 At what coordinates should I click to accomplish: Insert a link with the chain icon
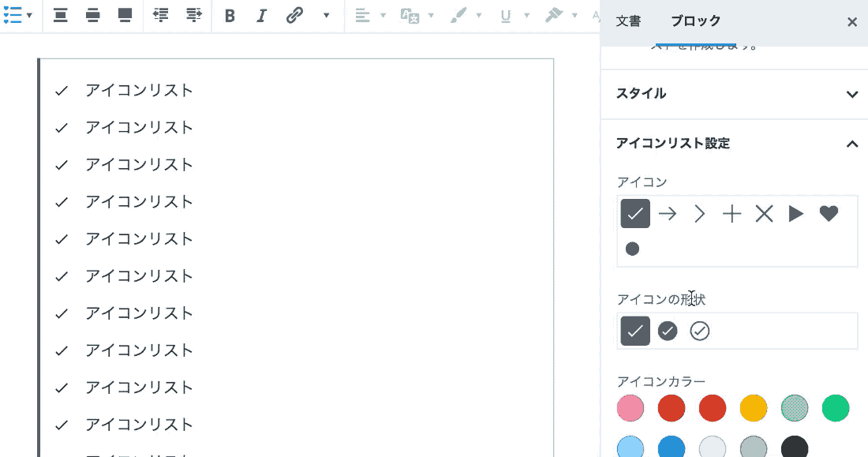[x=294, y=16]
